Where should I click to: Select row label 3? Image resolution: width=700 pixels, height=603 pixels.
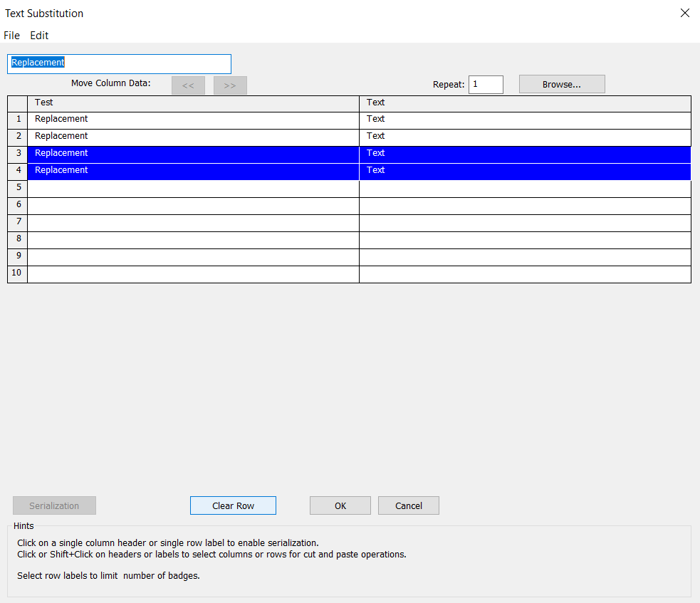point(18,154)
